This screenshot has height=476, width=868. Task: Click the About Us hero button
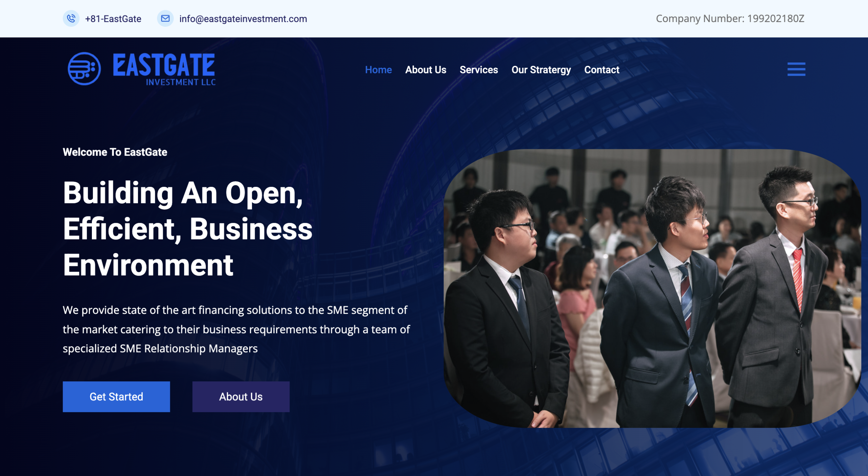pyautogui.click(x=241, y=396)
